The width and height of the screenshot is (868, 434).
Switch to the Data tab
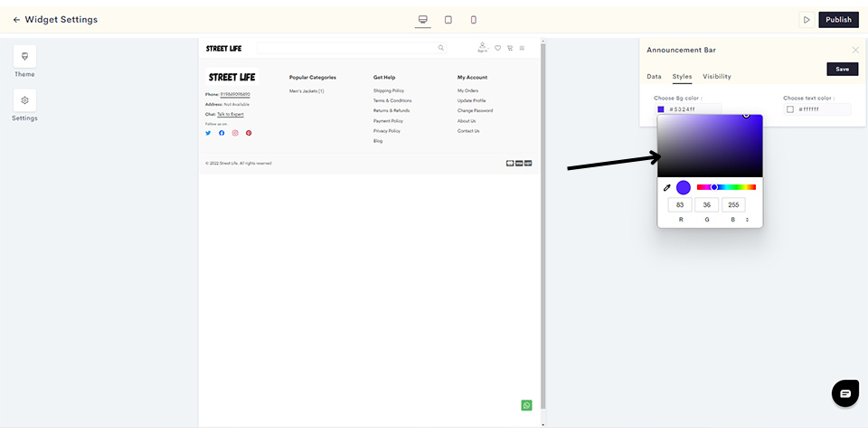point(654,76)
